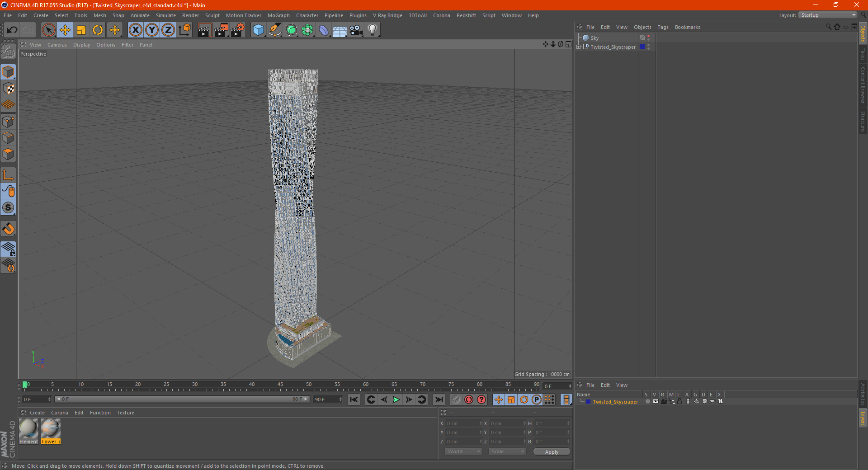Activate the Scale tool in top toolbar
Viewport: 868px width, 470px height.
pos(81,30)
